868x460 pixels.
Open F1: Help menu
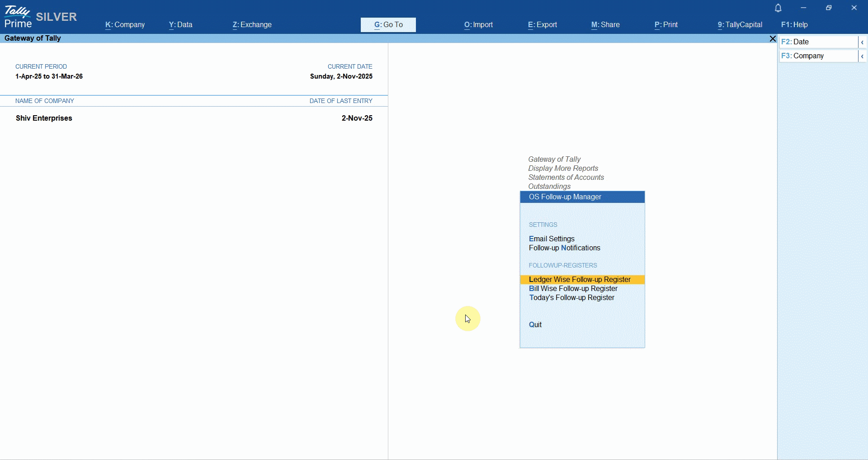coord(794,25)
